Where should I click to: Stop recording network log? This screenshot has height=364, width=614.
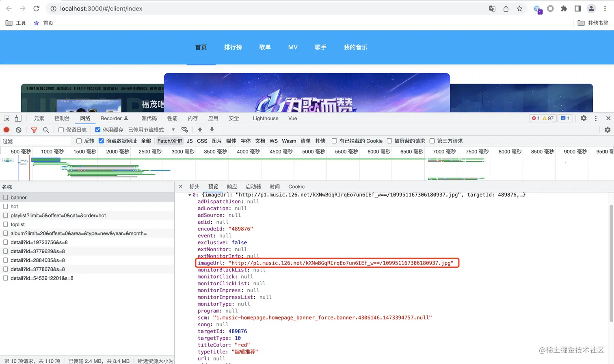pos(6,130)
